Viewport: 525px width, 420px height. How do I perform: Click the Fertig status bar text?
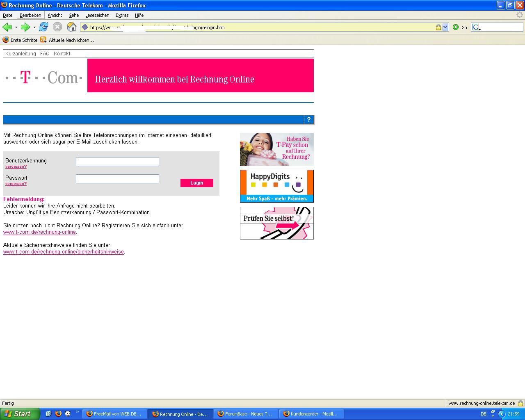pos(8,403)
